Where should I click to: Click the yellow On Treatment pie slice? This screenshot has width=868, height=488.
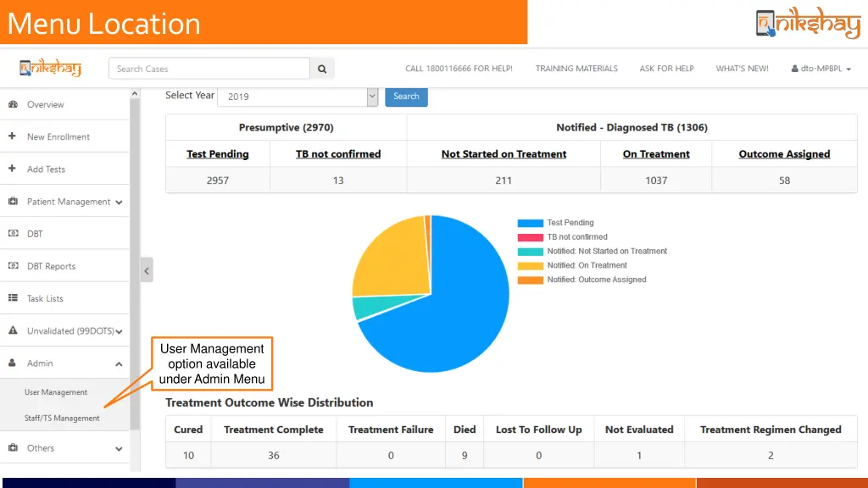[x=396, y=260]
